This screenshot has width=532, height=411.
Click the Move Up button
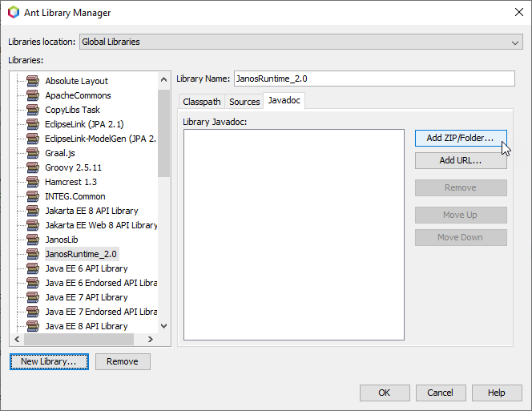461,216
